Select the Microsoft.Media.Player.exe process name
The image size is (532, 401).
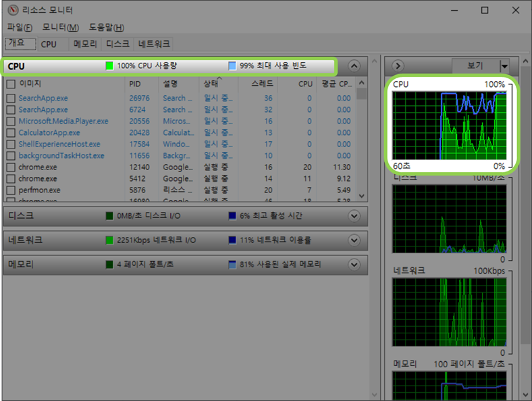(x=63, y=121)
